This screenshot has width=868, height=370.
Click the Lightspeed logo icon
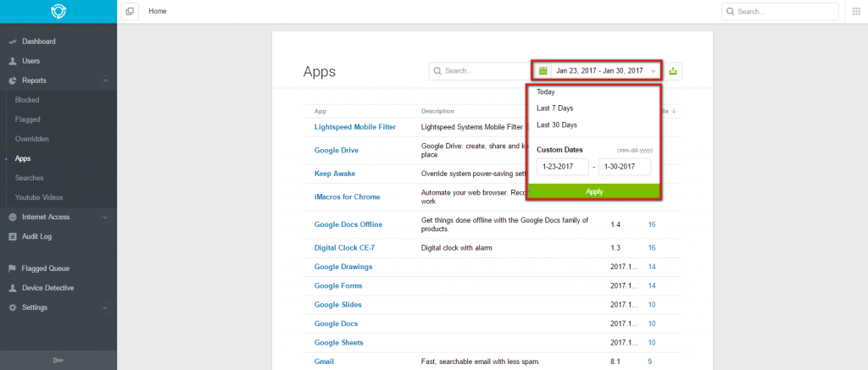[x=58, y=11]
